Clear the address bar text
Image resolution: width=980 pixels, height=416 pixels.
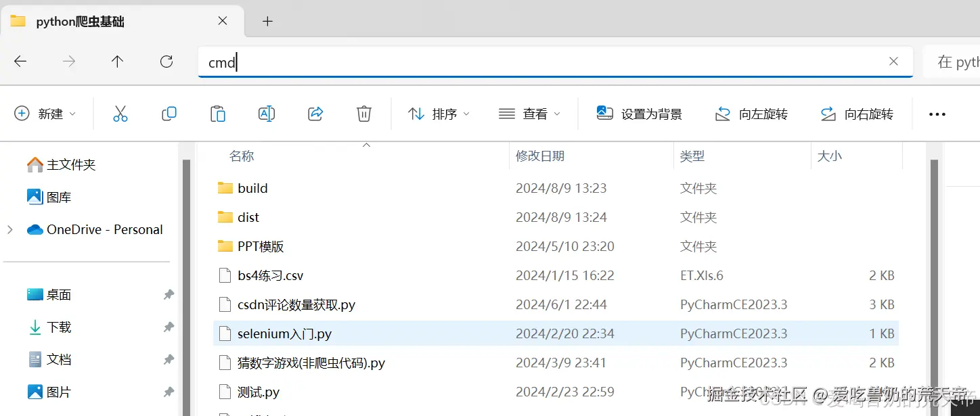point(893,61)
